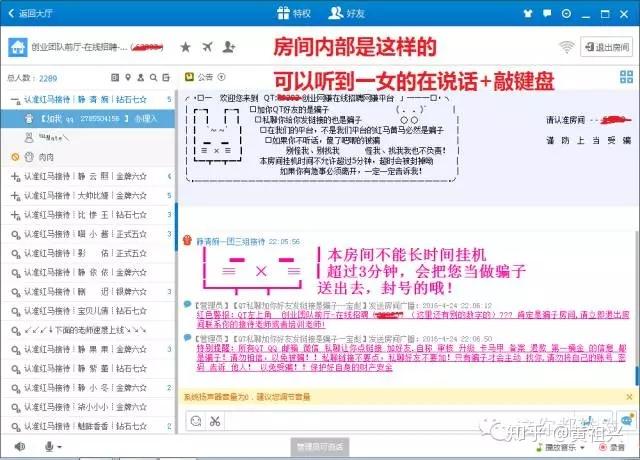Viewport: 640px width, 460px height.
Task: Expand the 大帅比 金牌六☆ channel
Action: click(15, 196)
